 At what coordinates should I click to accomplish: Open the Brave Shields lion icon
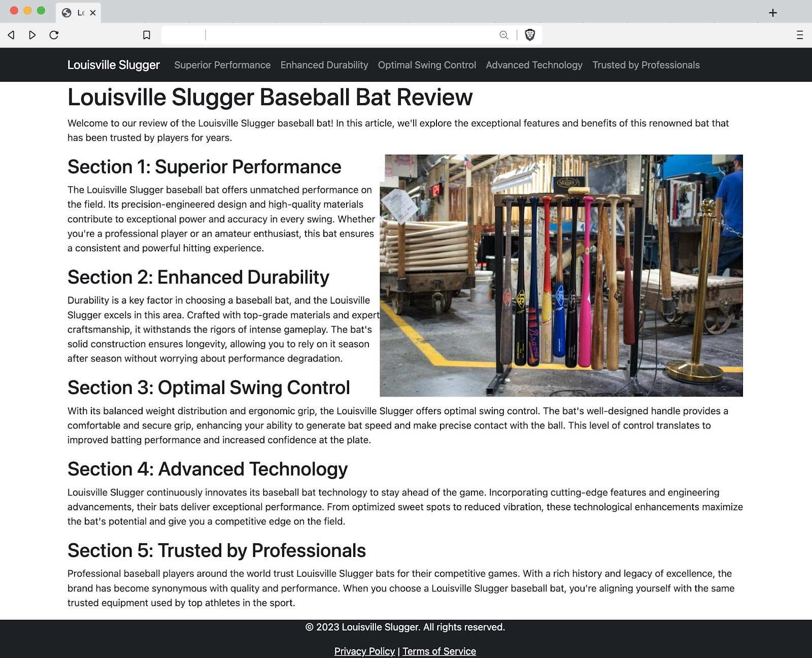pos(530,35)
